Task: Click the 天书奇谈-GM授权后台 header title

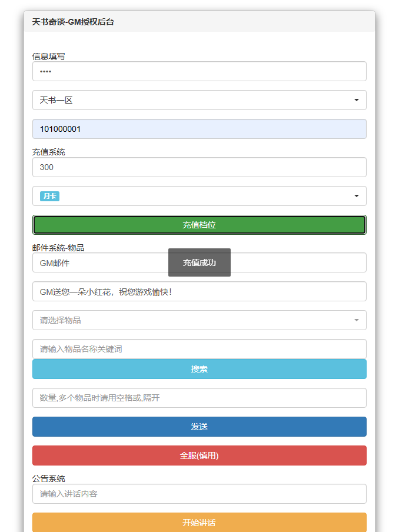Action: tap(73, 22)
